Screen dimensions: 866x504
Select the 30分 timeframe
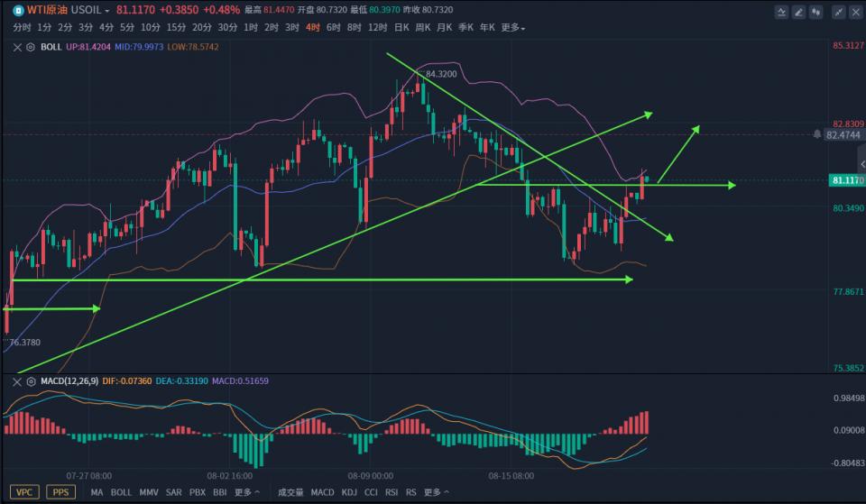227,28
